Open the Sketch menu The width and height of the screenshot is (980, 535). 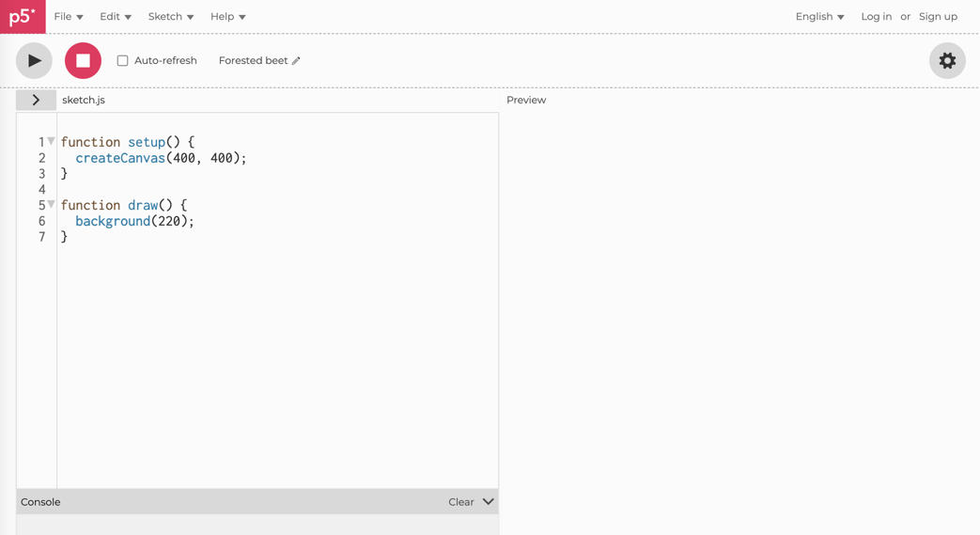tap(170, 17)
